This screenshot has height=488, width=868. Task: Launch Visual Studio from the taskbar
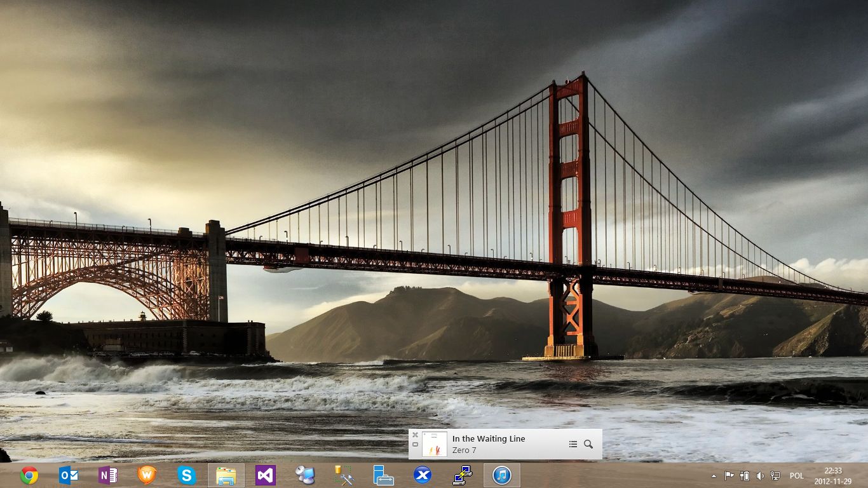pos(266,475)
